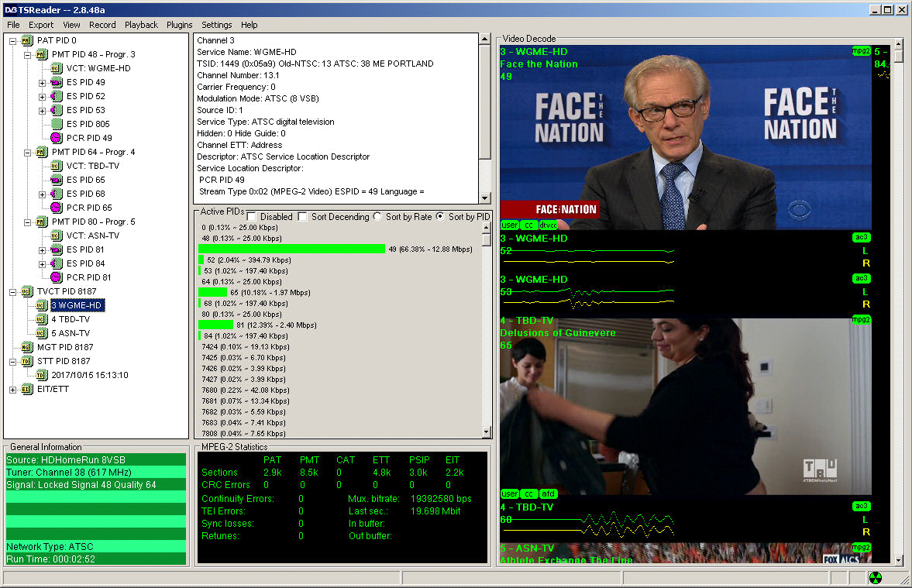Expand the ES PID 52 node
This screenshot has width=912, height=588.
tap(42, 97)
